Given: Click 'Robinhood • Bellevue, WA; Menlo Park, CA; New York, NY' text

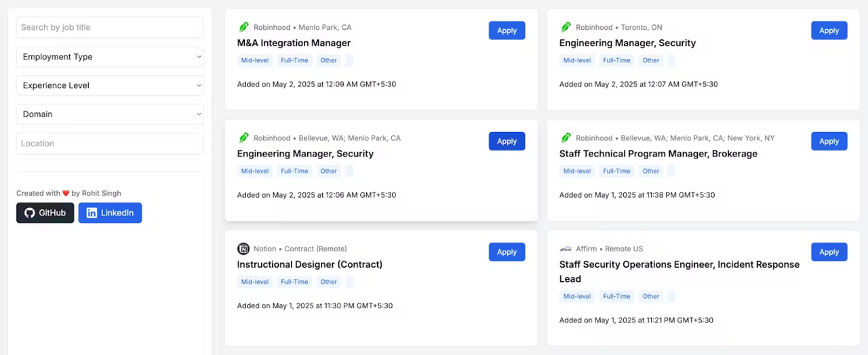Looking at the screenshot, I should tap(675, 138).
